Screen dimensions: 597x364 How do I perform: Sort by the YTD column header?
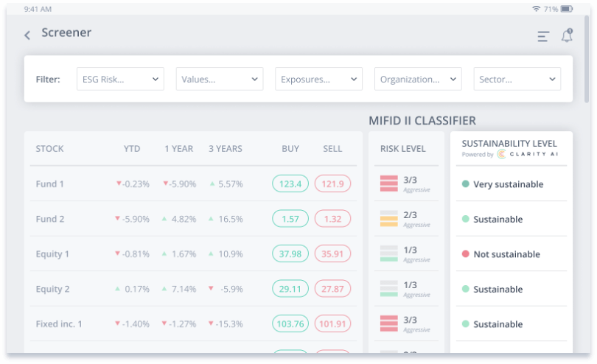[x=132, y=149]
